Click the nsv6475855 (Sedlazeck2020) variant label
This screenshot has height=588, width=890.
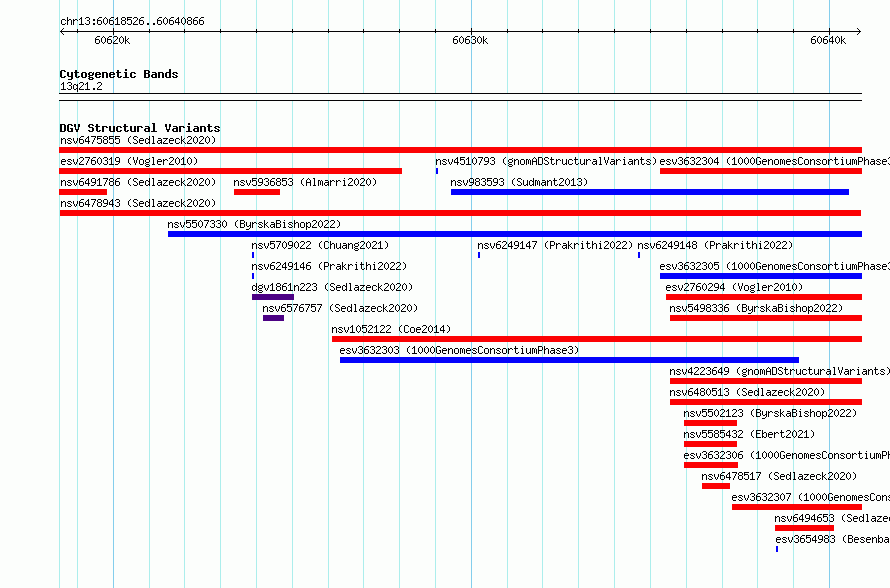coord(138,140)
